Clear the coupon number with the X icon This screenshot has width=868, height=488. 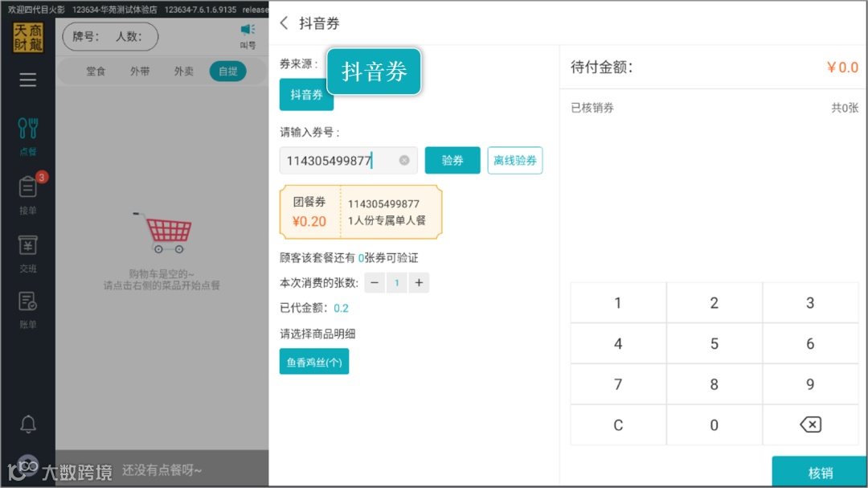point(404,160)
